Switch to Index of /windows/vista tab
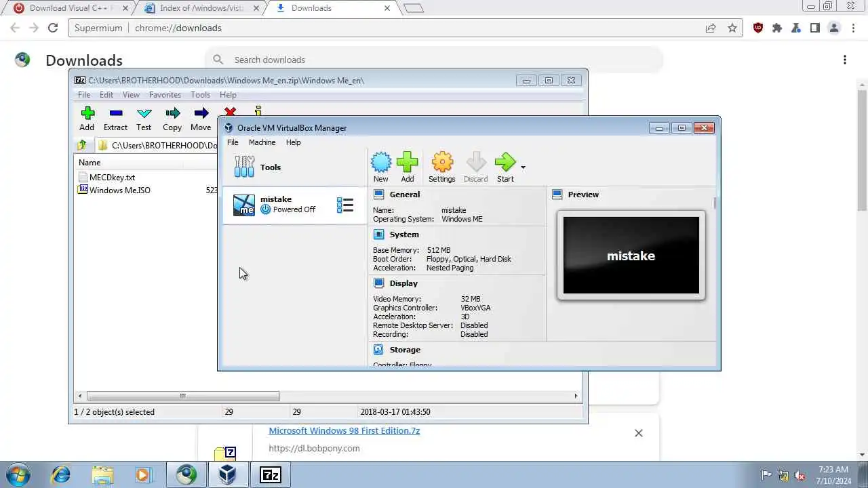 click(x=201, y=8)
